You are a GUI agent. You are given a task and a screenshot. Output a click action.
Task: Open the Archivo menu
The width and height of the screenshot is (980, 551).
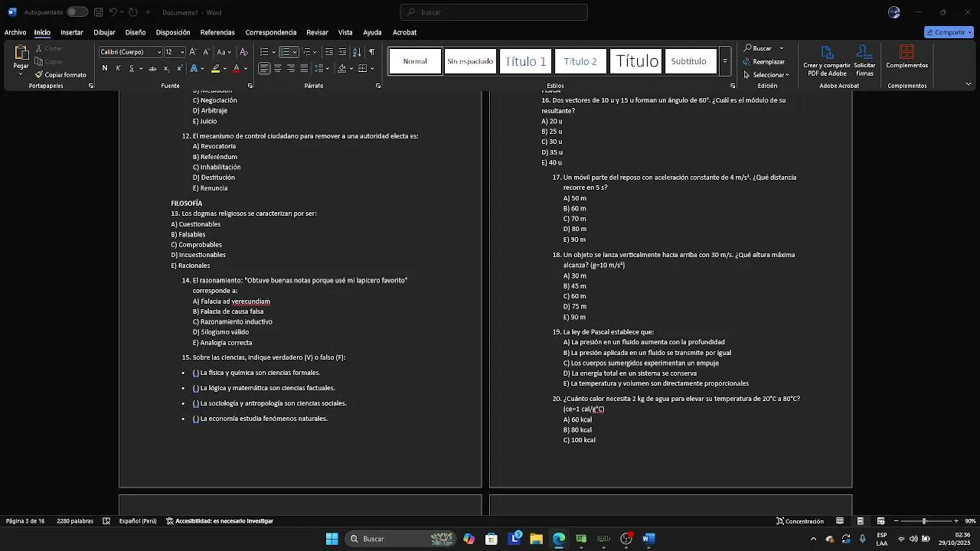(15, 32)
